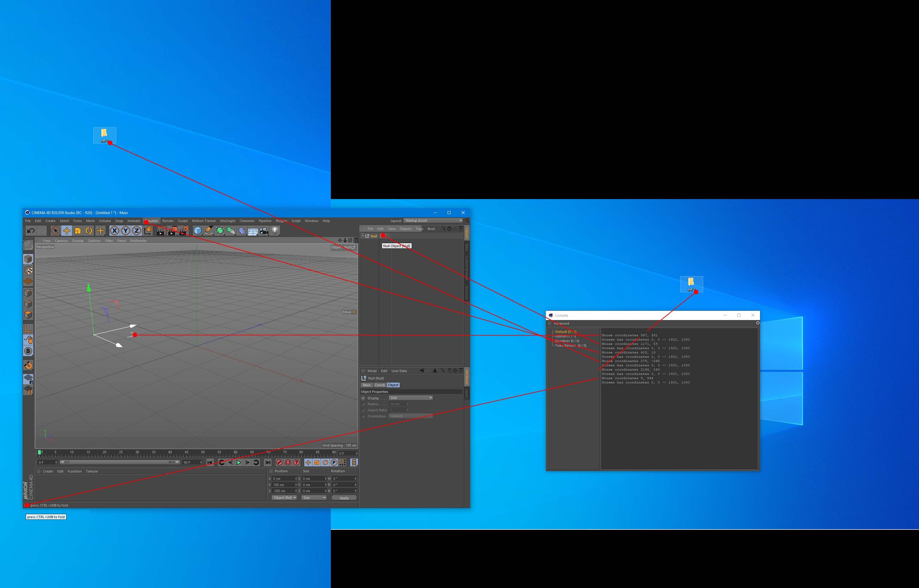Open the Display dropdown set to Dot
Viewport: 919px width, 588px height.
click(x=411, y=398)
